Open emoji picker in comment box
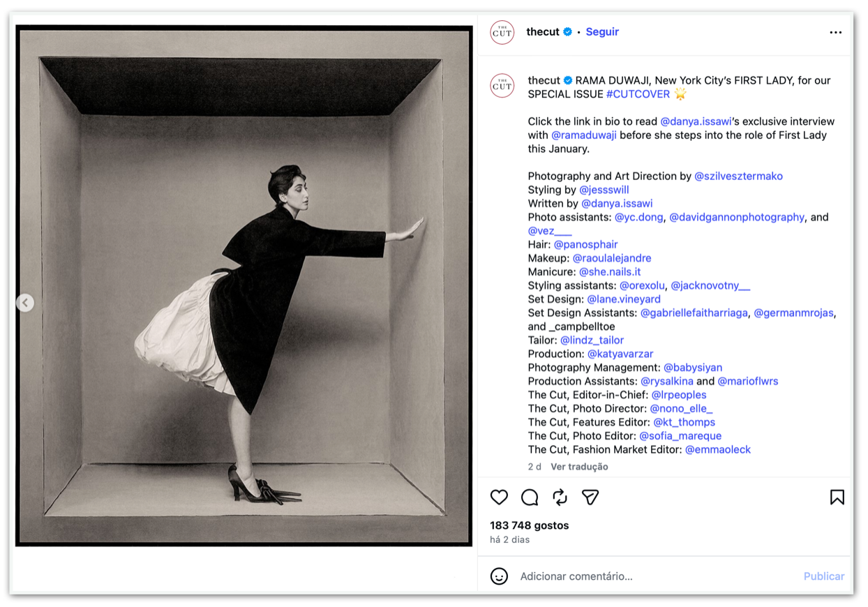 coord(499,576)
